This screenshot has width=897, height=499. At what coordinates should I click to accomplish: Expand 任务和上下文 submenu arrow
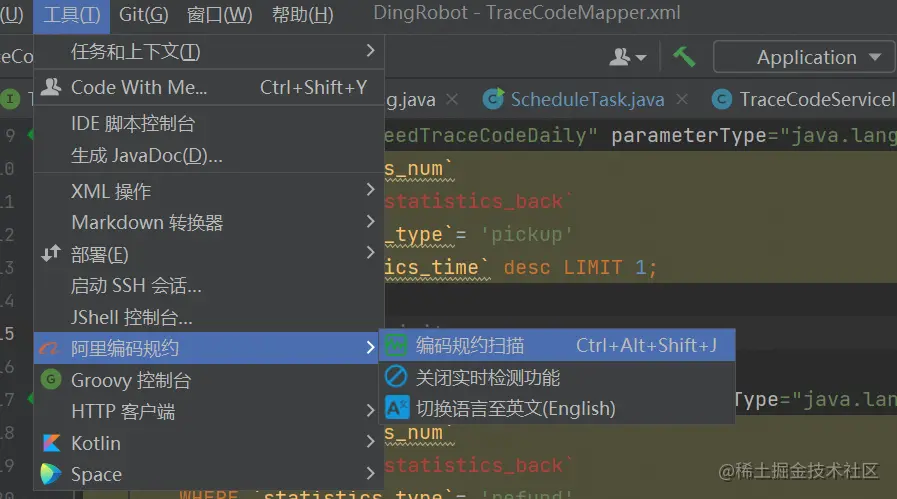[370, 51]
